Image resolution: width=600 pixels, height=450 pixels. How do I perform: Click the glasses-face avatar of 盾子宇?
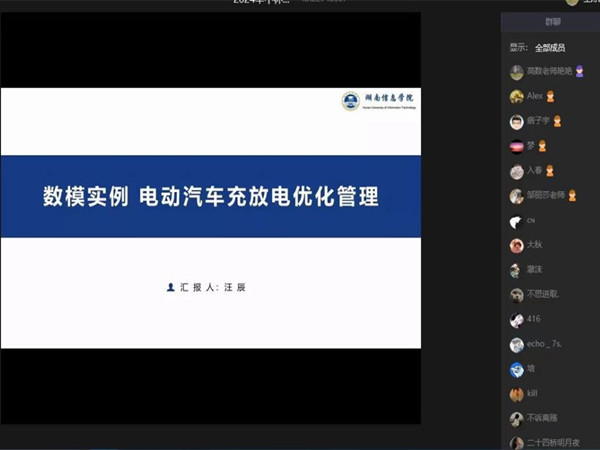[517, 122]
